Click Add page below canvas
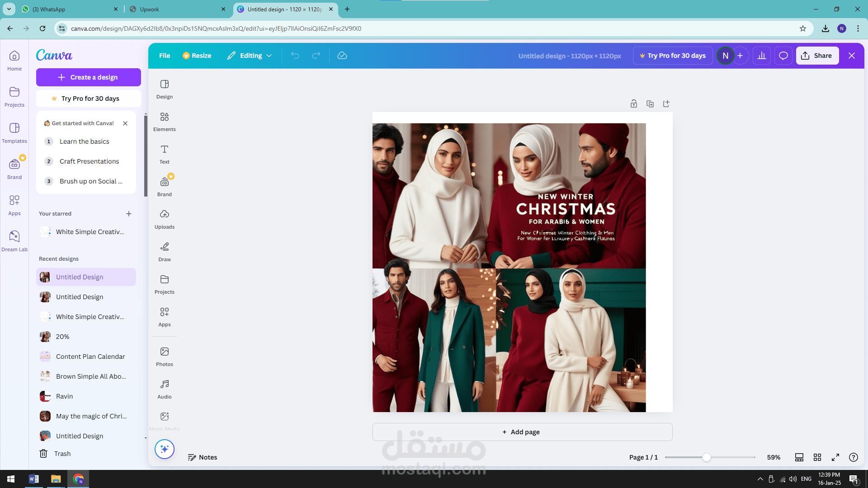Viewport: 868px width, 488px height. pos(522,432)
